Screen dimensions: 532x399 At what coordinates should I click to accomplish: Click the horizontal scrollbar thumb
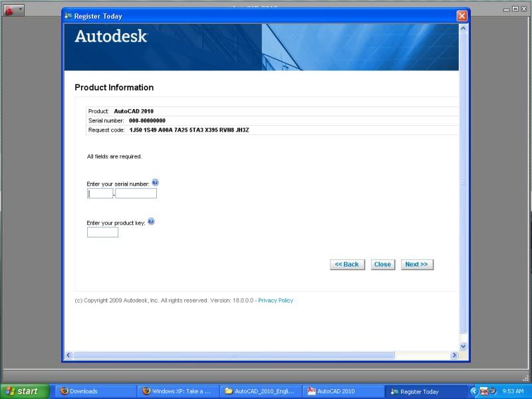(234, 355)
